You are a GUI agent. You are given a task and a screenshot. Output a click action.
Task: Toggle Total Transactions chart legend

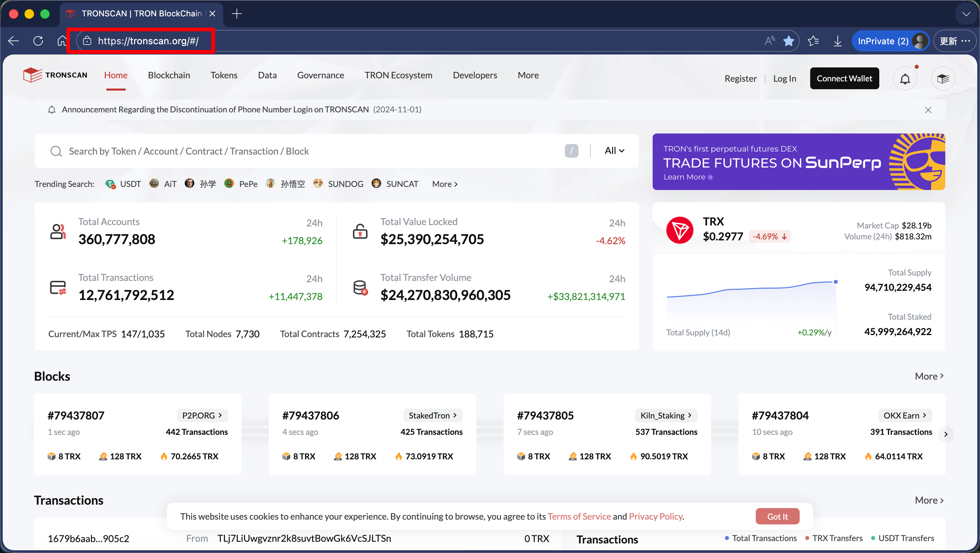coord(761,538)
